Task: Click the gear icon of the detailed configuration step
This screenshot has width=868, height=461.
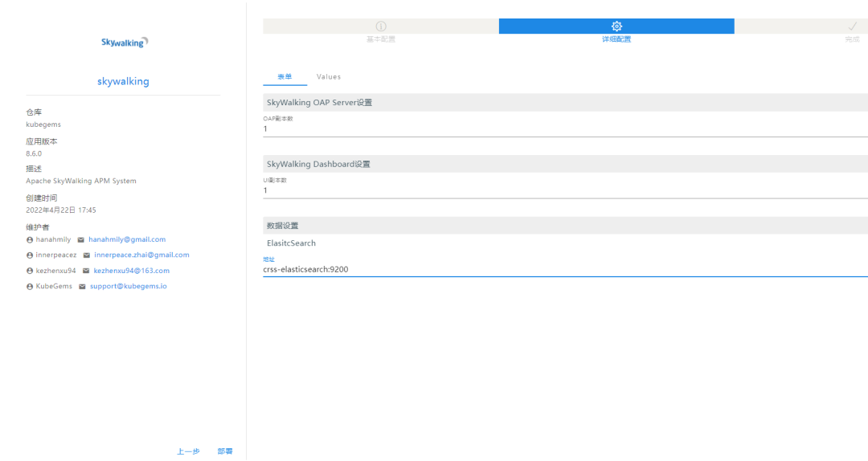Action: [616, 26]
